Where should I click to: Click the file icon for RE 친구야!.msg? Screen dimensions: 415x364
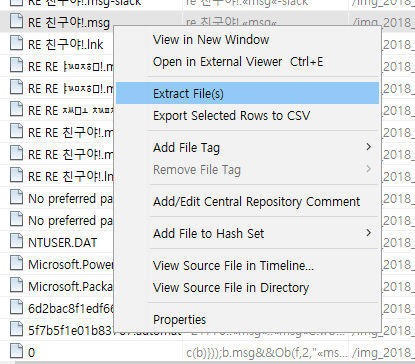[x=16, y=21]
